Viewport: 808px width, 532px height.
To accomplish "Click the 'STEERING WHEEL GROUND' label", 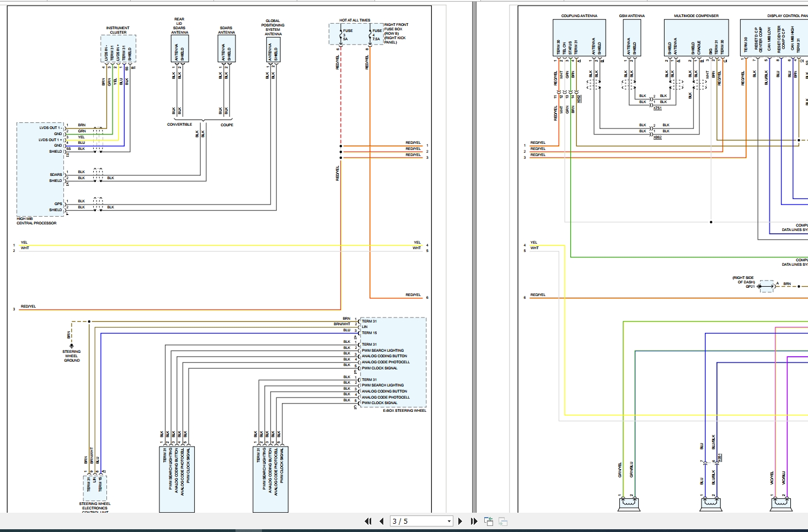I will click(72, 356).
